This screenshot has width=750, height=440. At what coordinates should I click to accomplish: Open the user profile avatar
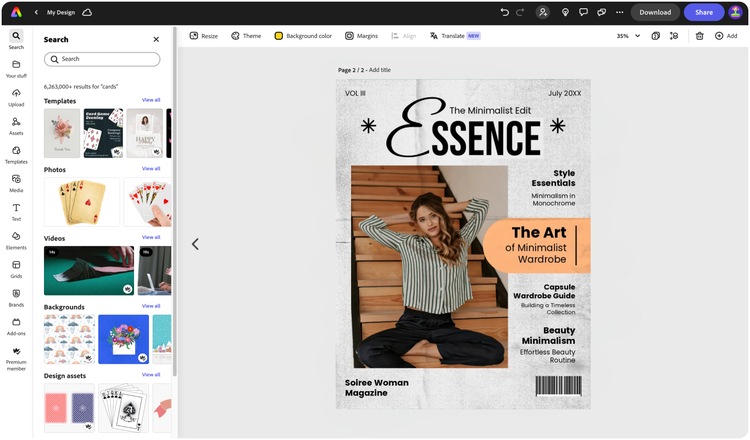coord(735,12)
